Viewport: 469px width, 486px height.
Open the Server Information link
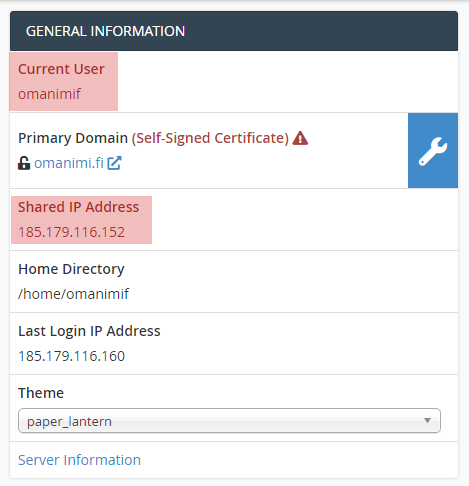point(79,460)
